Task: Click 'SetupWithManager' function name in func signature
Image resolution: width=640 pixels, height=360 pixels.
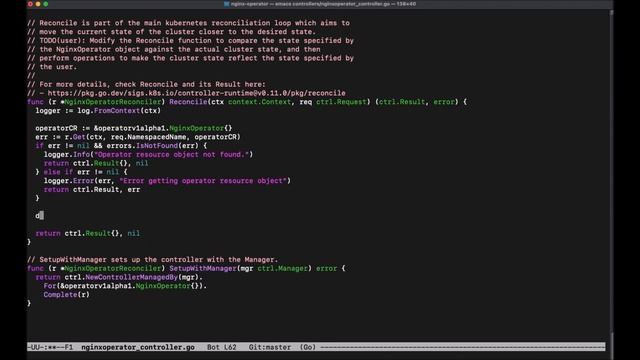Action: pos(203,269)
